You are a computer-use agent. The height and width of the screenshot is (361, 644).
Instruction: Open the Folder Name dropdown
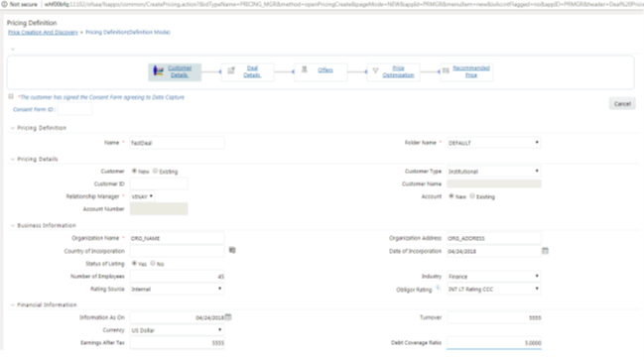tap(494, 143)
